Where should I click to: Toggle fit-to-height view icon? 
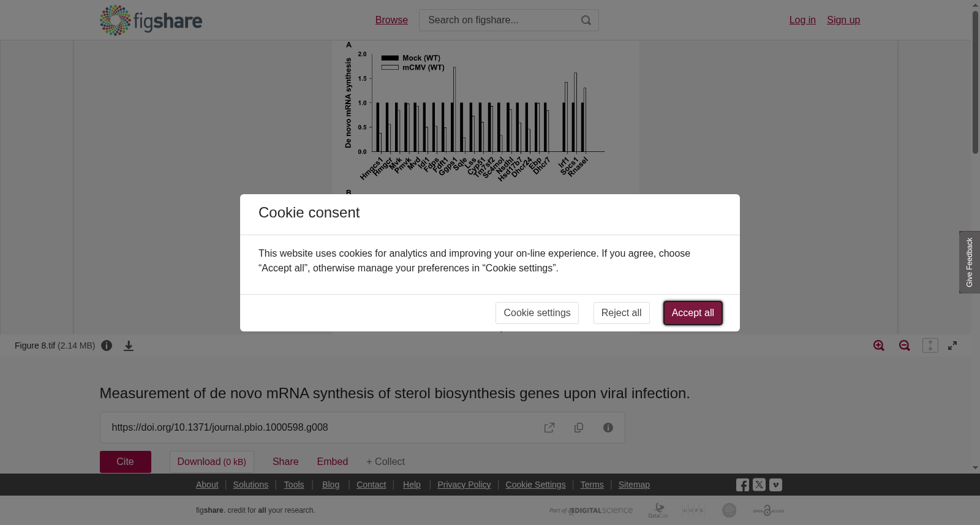pyautogui.click(x=930, y=346)
